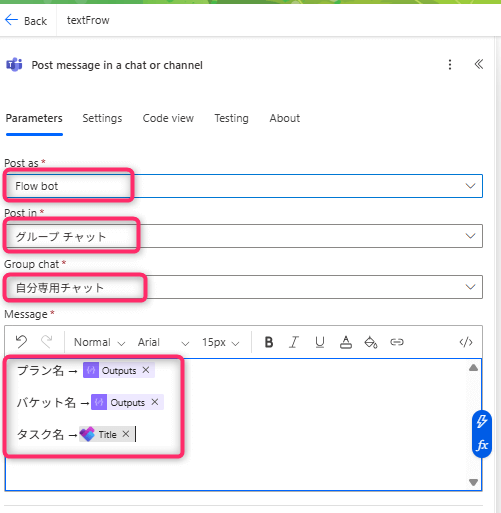Open the Normal paragraph style dropdown

[99, 342]
